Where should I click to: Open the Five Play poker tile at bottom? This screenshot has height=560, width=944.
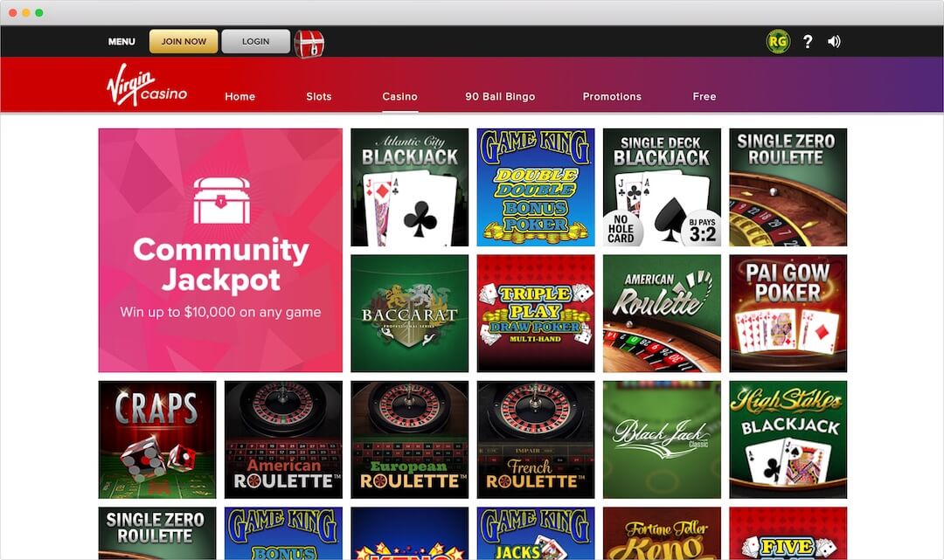(x=788, y=534)
